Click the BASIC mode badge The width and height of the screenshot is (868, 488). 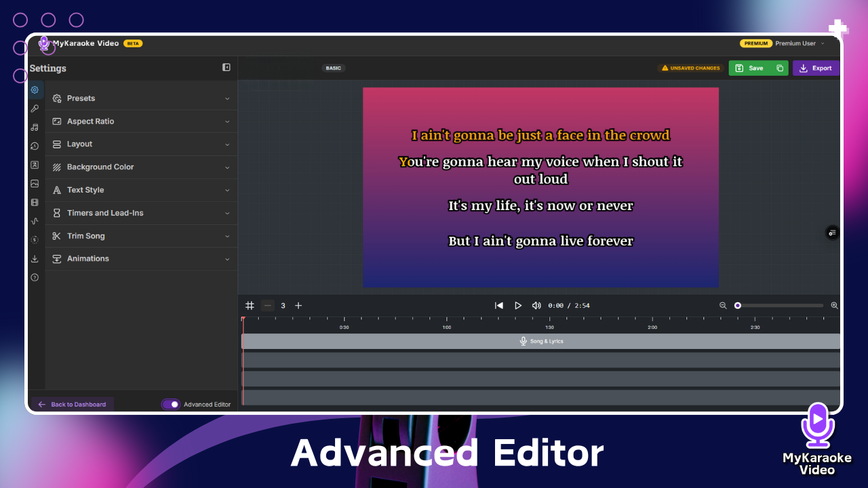[x=334, y=68]
